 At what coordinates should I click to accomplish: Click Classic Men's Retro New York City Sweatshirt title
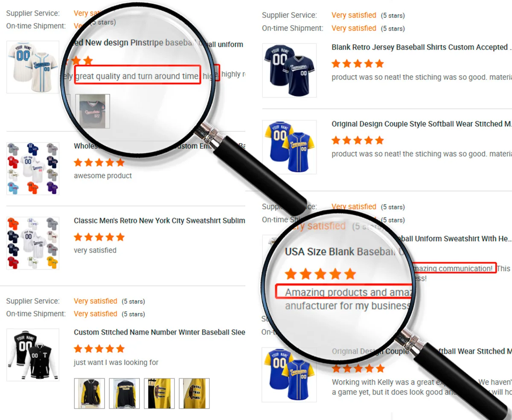coord(160,220)
